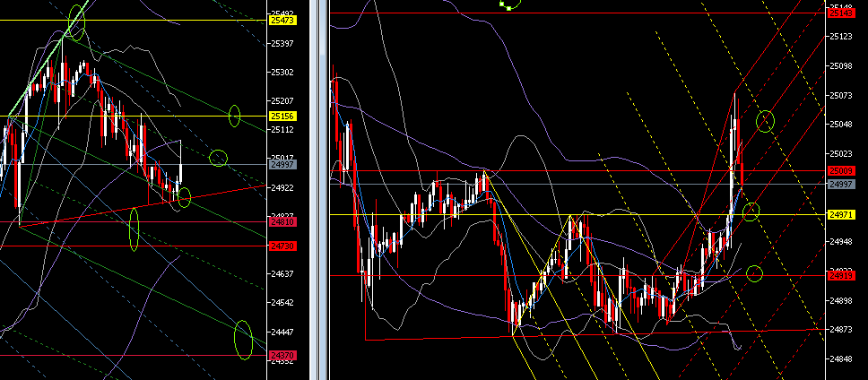
Task: Click the red 24370 price label
Action: point(282,355)
